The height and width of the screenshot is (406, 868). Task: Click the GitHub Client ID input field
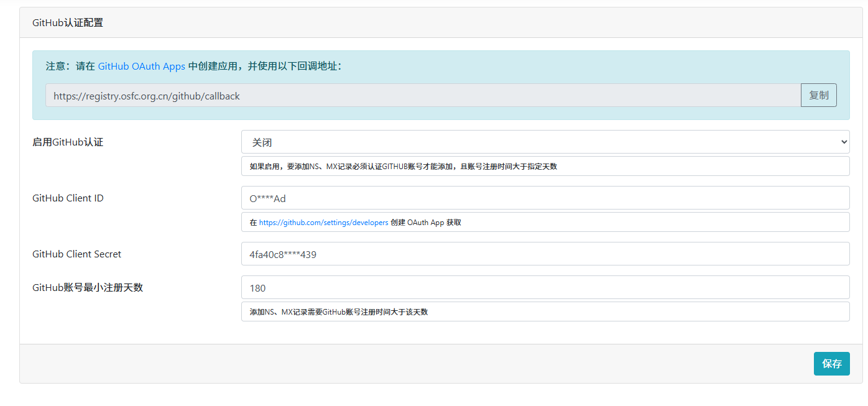[x=545, y=198]
